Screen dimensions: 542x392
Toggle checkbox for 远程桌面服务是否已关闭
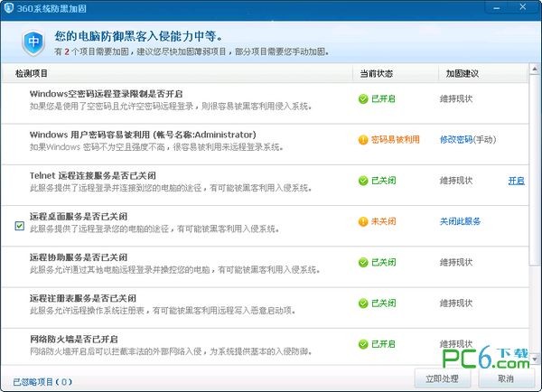[x=19, y=226]
